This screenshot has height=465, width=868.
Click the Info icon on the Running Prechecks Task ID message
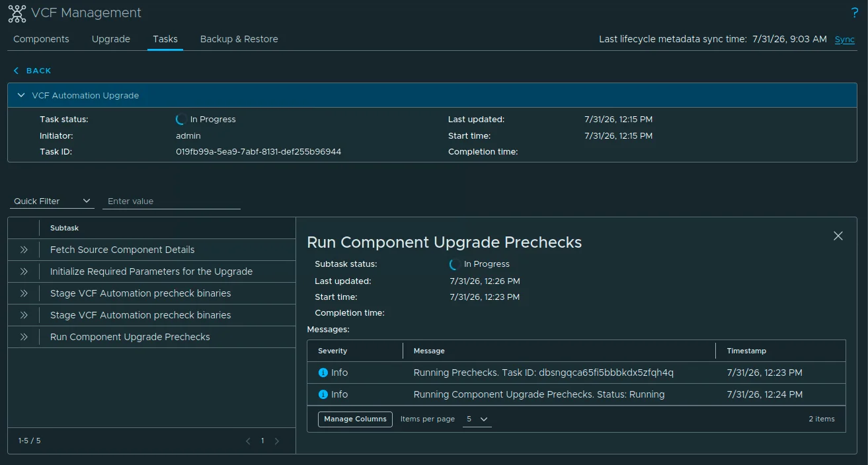[x=323, y=373]
